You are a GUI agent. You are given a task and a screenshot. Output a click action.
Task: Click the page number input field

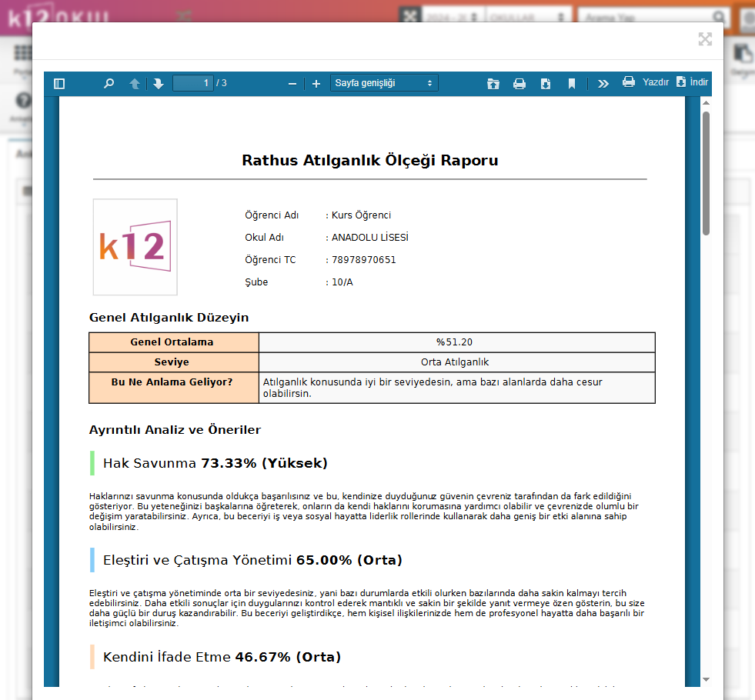pyautogui.click(x=192, y=83)
